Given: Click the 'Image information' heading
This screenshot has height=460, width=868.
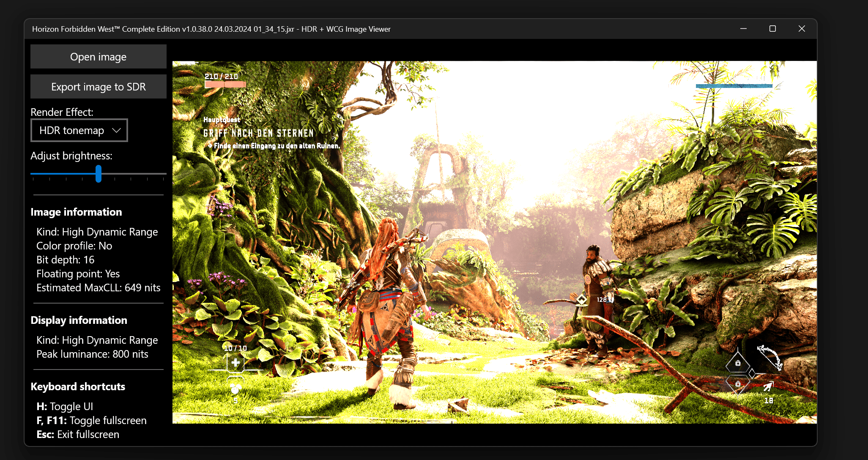Looking at the screenshot, I should (x=76, y=212).
